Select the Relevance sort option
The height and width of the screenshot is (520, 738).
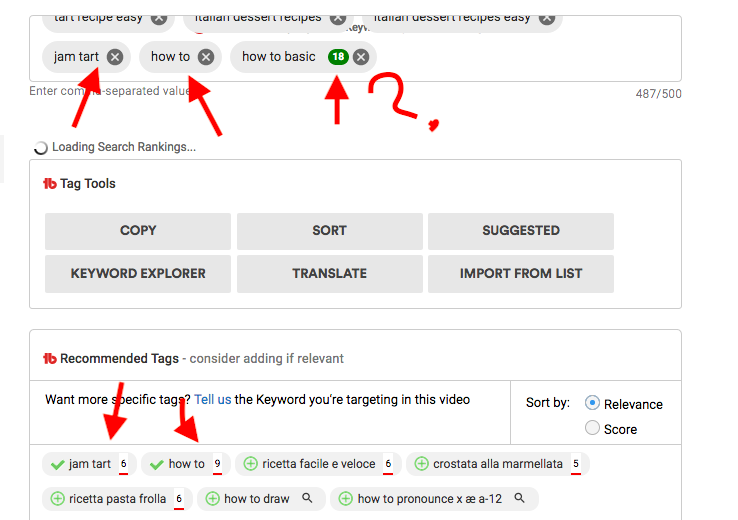point(592,403)
